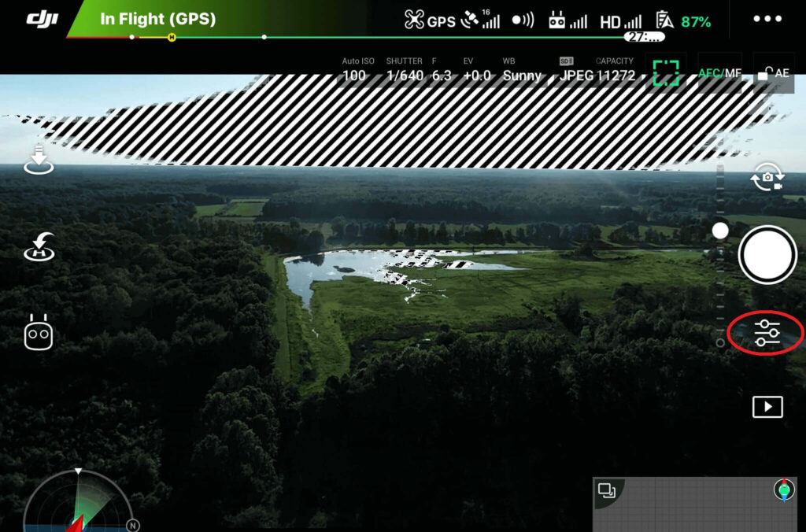The width and height of the screenshot is (806, 532).
Task: Open intelligent flight modes controller icon
Action: point(39,333)
